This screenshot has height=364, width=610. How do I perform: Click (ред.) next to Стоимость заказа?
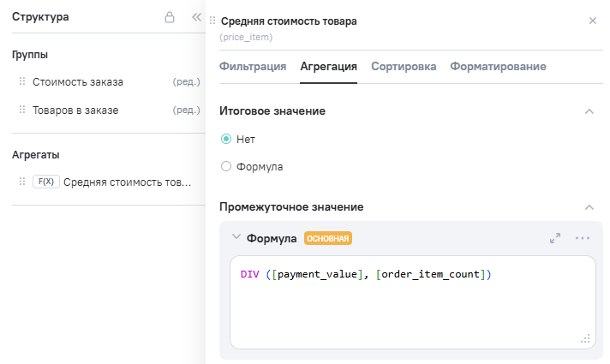coord(186,82)
